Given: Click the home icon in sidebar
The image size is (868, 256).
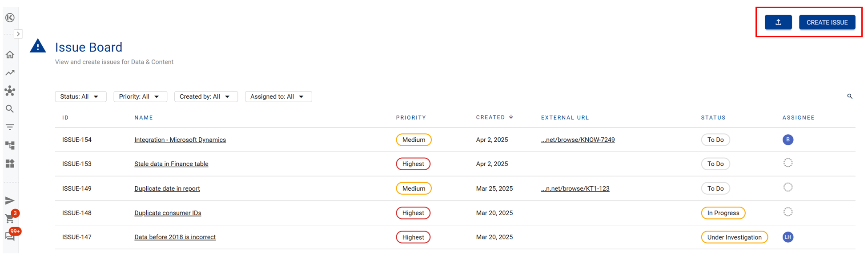Looking at the screenshot, I should pos(10,55).
